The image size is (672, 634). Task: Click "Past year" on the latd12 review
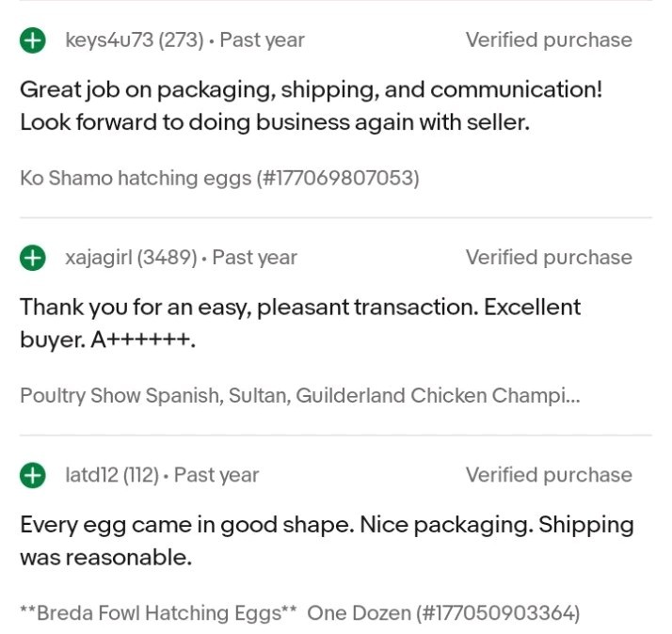[216, 475]
